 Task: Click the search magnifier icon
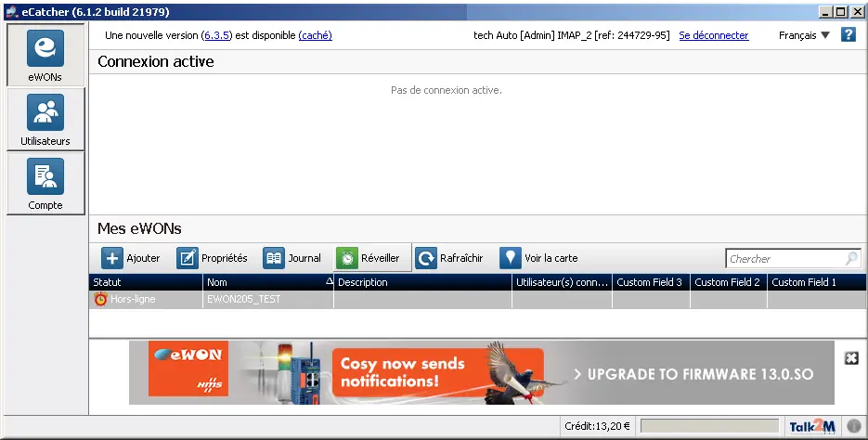(852, 258)
